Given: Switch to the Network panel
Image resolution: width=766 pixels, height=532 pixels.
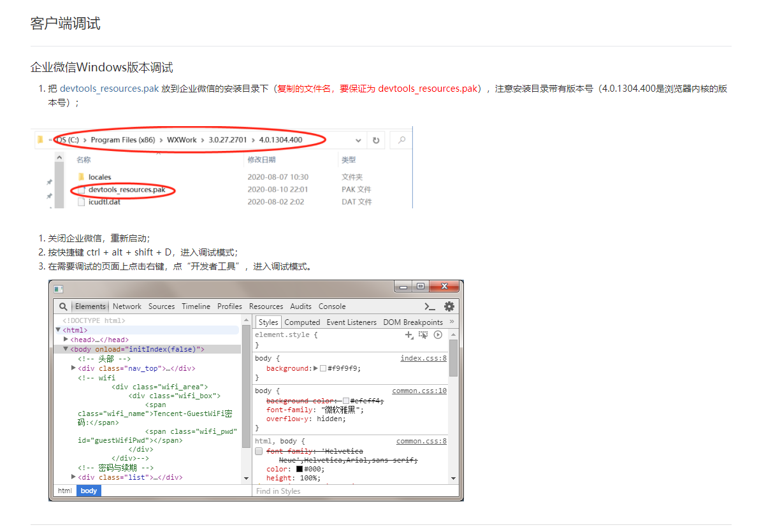Looking at the screenshot, I should 127,306.
